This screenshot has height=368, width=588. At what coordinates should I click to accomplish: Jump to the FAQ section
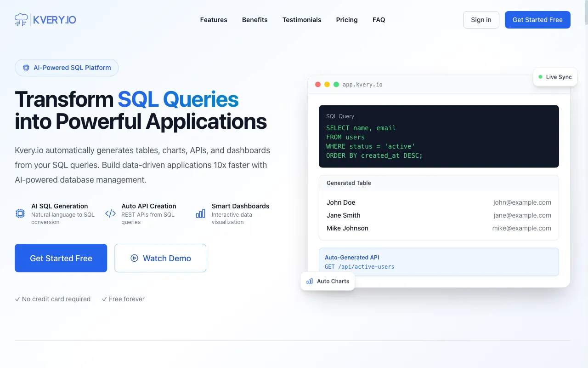point(379,20)
